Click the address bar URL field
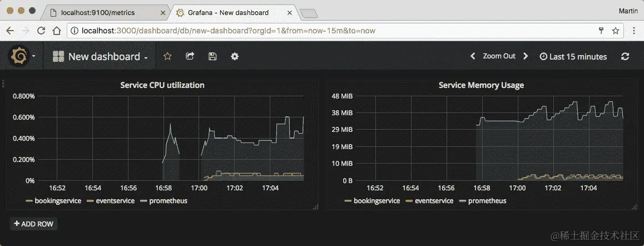Image resolution: width=644 pixels, height=246 pixels. click(345, 31)
